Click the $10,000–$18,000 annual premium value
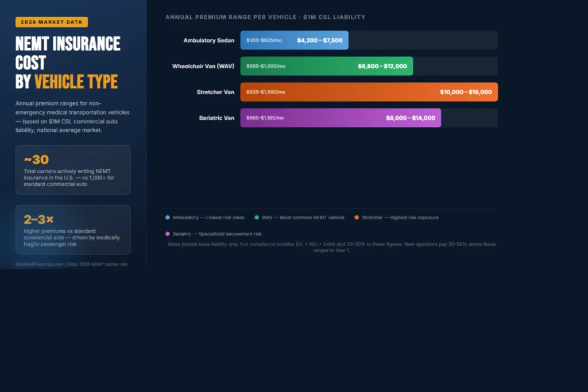 (x=466, y=92)
